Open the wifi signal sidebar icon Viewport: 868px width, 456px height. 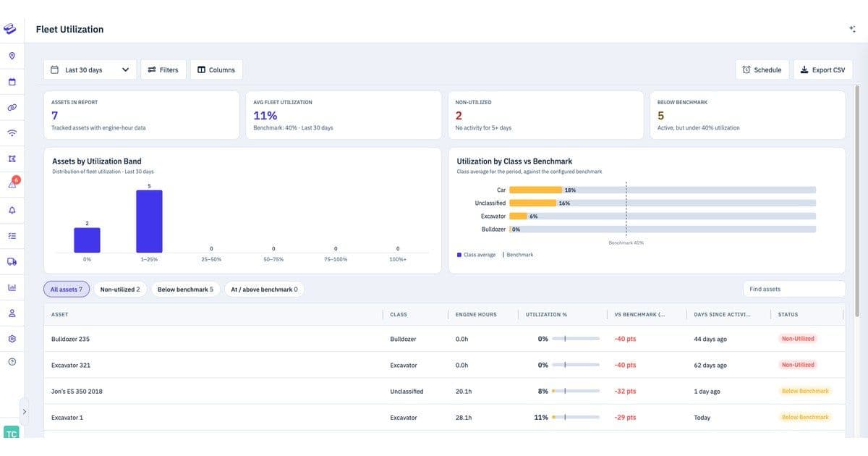pyautogui.click(x=12, y=133)
